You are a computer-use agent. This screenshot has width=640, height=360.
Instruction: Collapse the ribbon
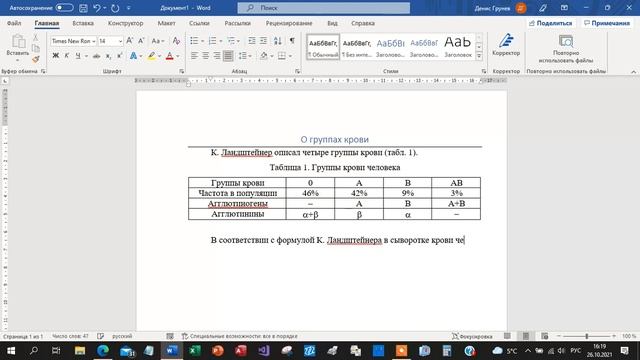[633, 71]
